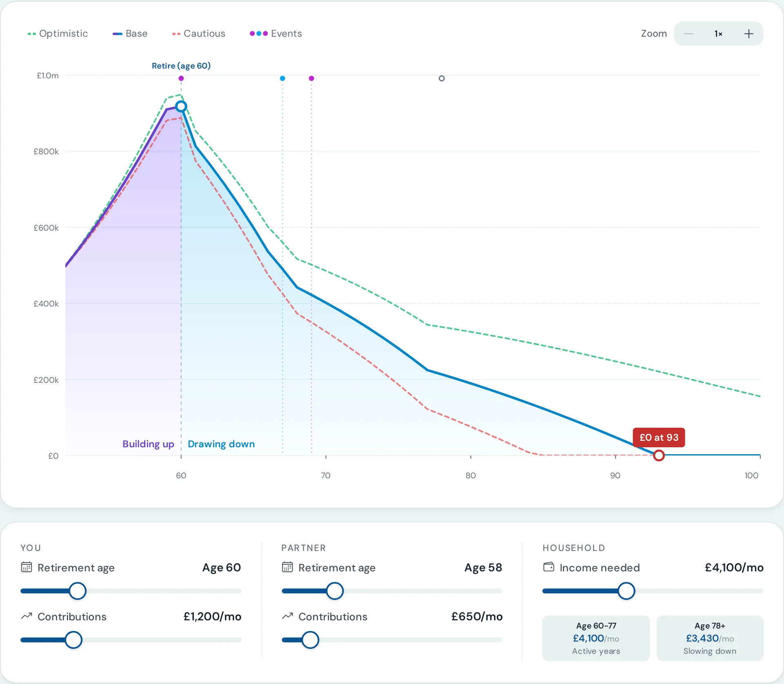This screenshot has height=684, width=784.
Task: Toggle the Events legend entry
Action: click(276, 33)
